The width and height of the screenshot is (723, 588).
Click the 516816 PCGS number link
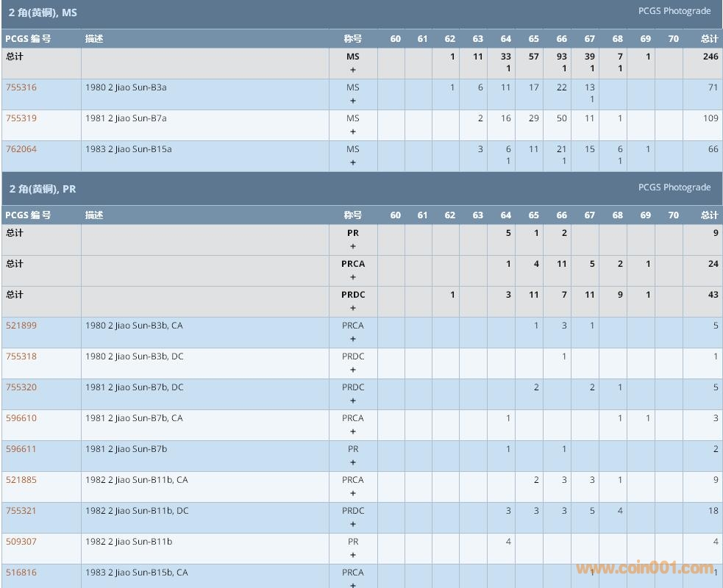pyautogui.click(x=21, y=573)
